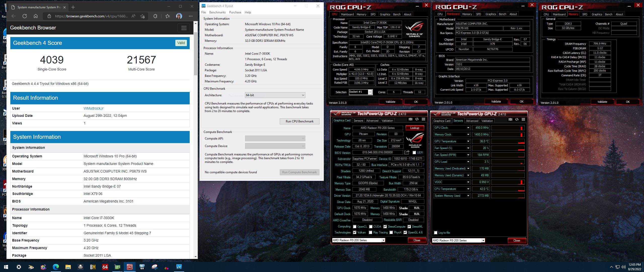Image resolution: width=644 pixels, height=272 pixels.
Task: Open Benchmarks menu in Geekbench 4
Action: pos(217,12)
